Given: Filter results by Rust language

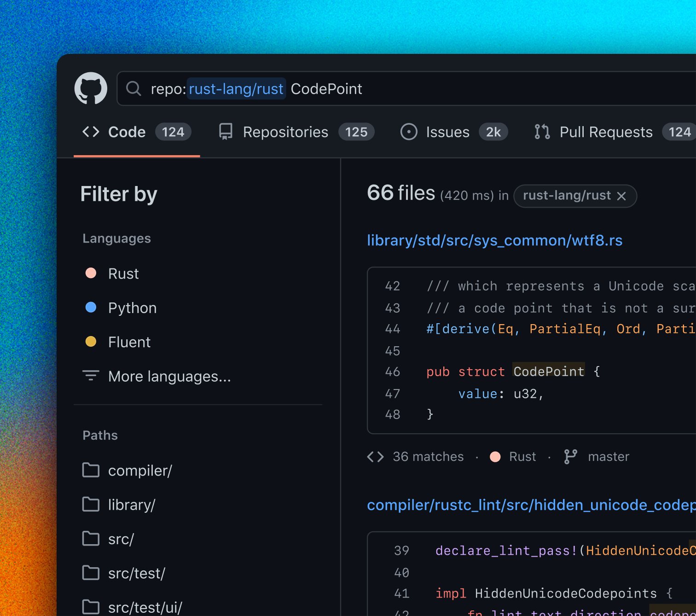Looking at the screenshot, I should tap(123, 273).
